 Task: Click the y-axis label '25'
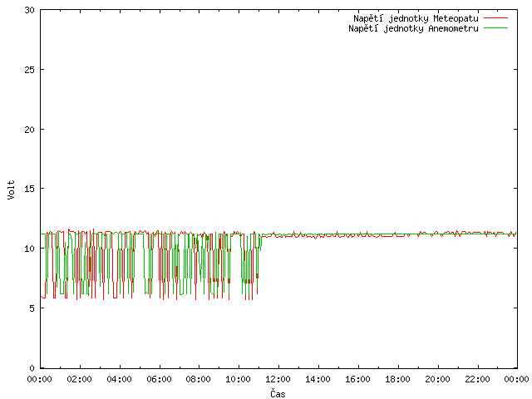[x=30, y=70]
